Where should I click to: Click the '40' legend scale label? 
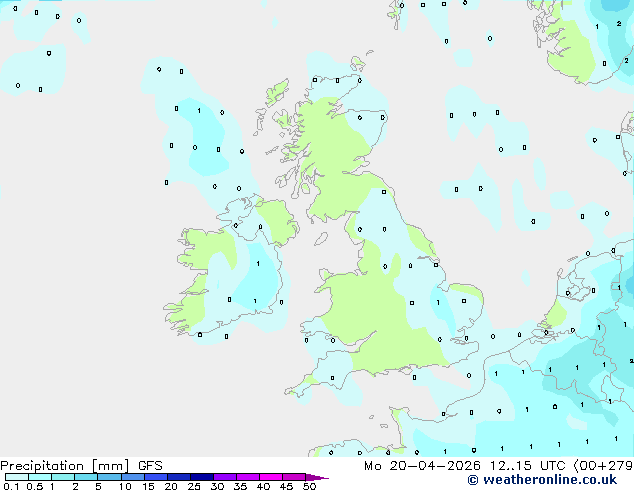point(263,486)
